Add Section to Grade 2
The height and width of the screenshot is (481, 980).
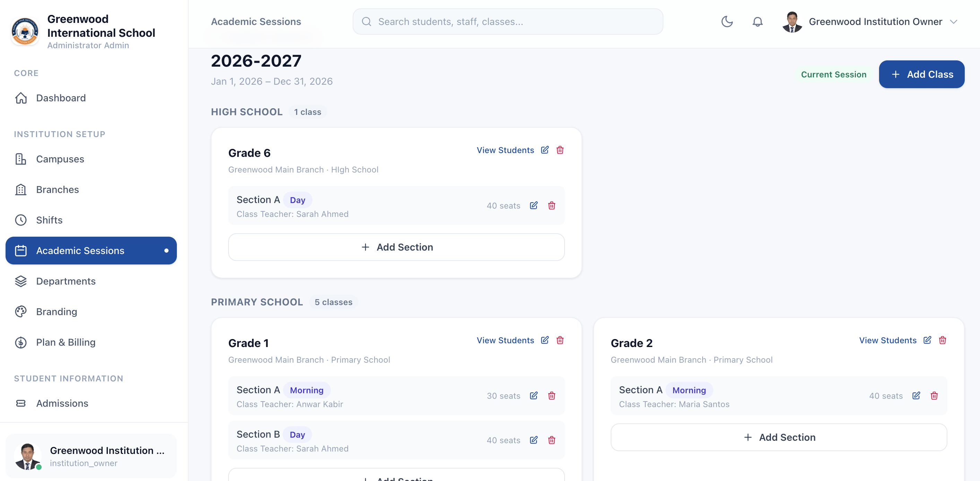[x=779, y=437]
